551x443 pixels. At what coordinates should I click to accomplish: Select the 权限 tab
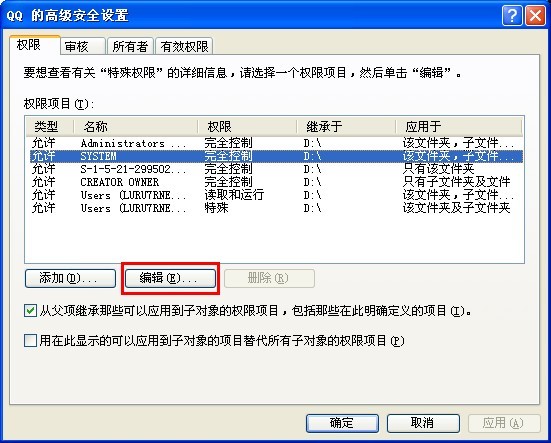(35, 45)
